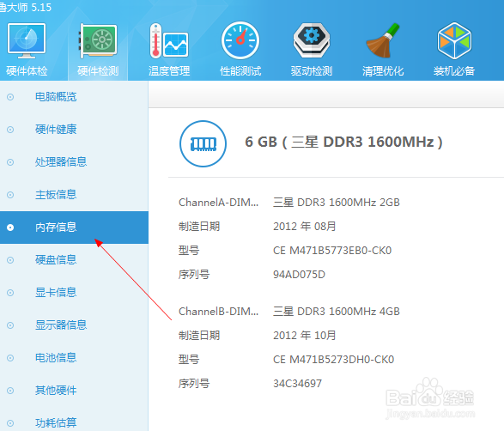The height and width of the screenshot is (431, 504).
Task: Go to the 驱动检测 tab label
Action: point(312,70)
